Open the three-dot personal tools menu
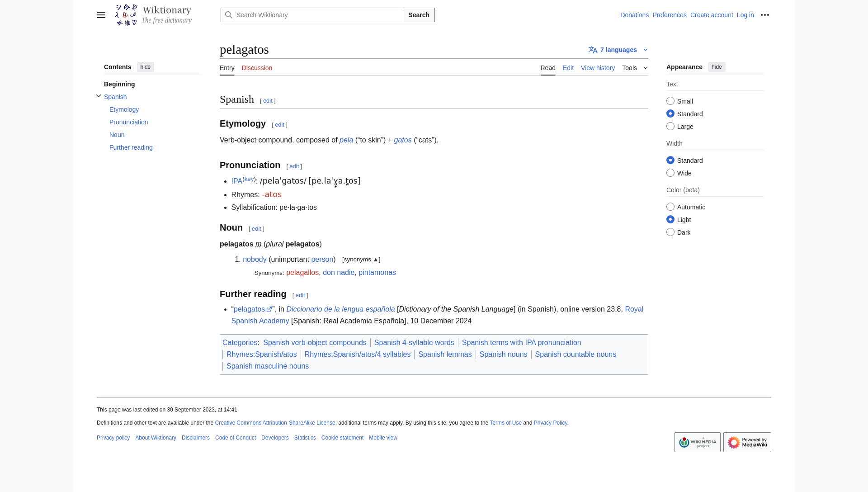The height and width of the screenshot is (492, 868). [x=765, y=15]
